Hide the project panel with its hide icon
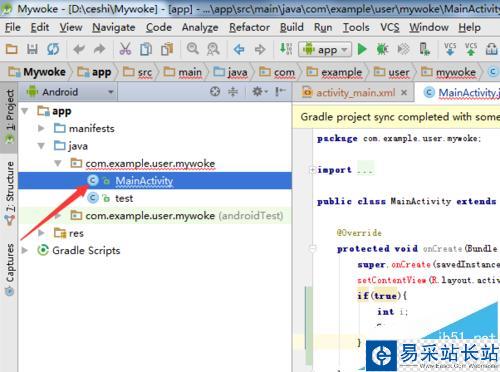The image size is (500, 372). (x=280, y=91)
